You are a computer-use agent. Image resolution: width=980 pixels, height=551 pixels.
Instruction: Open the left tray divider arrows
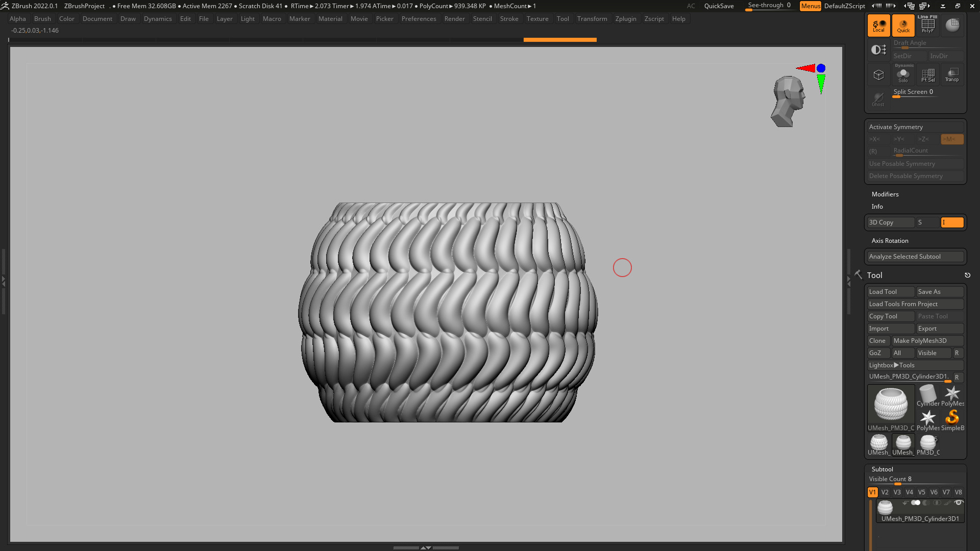point(3,281)
